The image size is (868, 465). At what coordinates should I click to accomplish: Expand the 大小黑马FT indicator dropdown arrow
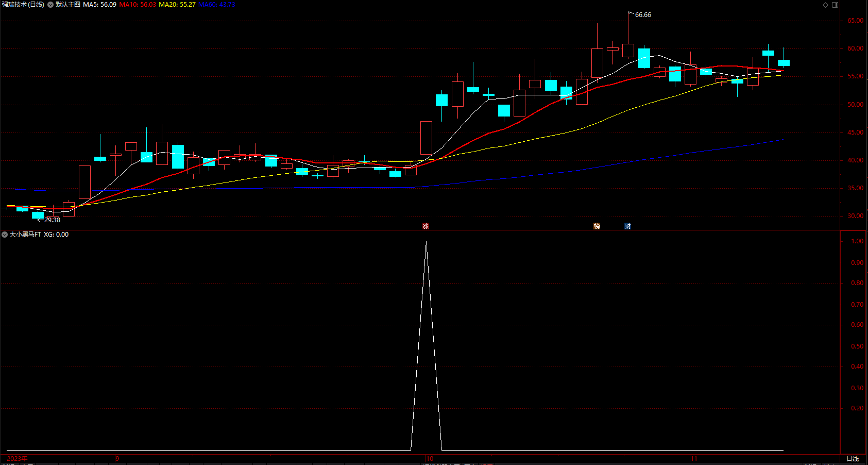(x=5, y=235)
